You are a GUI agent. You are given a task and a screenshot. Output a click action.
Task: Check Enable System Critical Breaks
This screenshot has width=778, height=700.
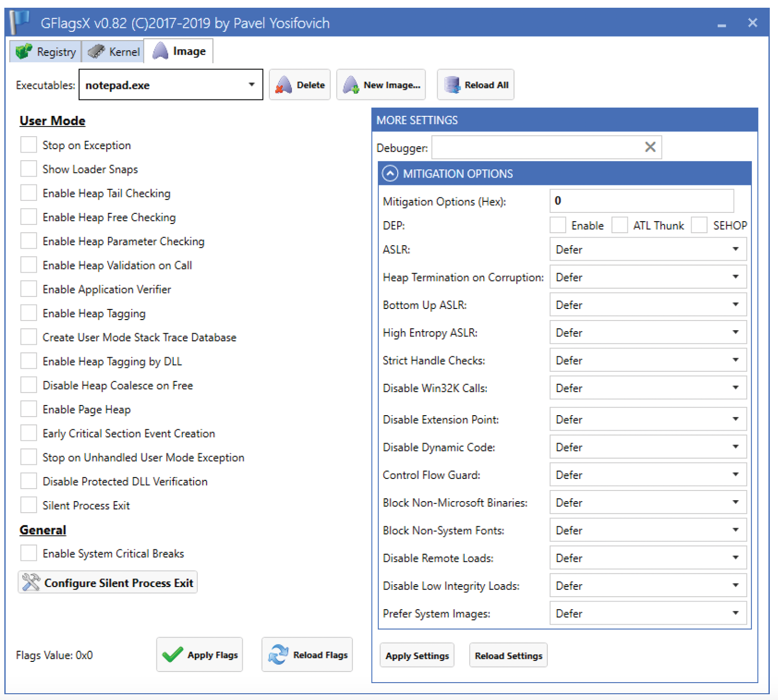point(28,553)
